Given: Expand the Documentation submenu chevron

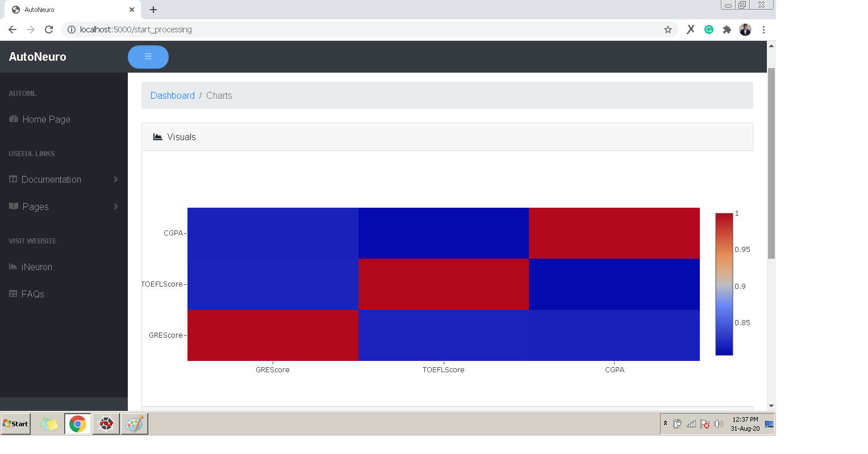Looking at the screenshot, I should pos(116,179).
